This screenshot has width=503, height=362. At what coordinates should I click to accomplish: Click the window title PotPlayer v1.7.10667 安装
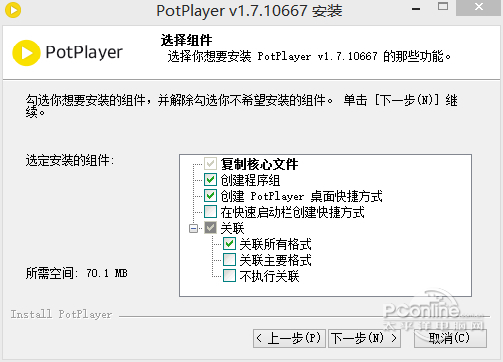(x=249, y=11)
